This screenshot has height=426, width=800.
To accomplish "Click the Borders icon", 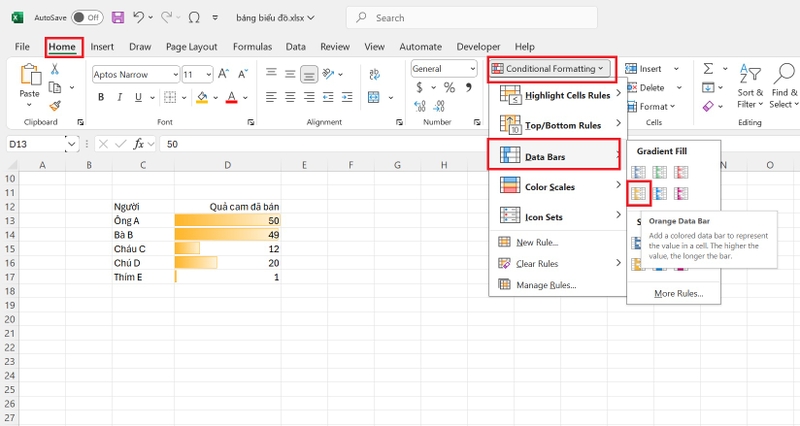I will [x=170, y=97].
